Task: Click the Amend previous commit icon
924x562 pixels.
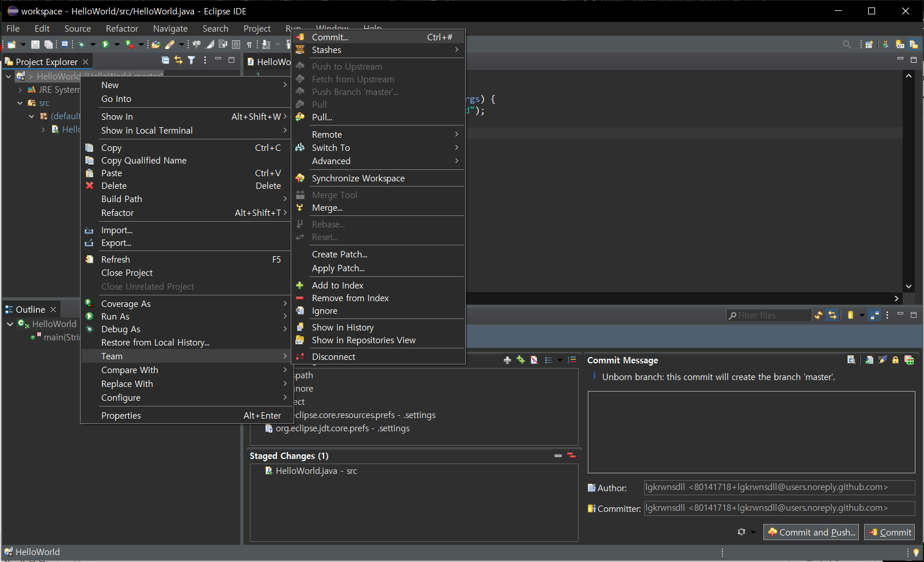Action: click(869, 360)
